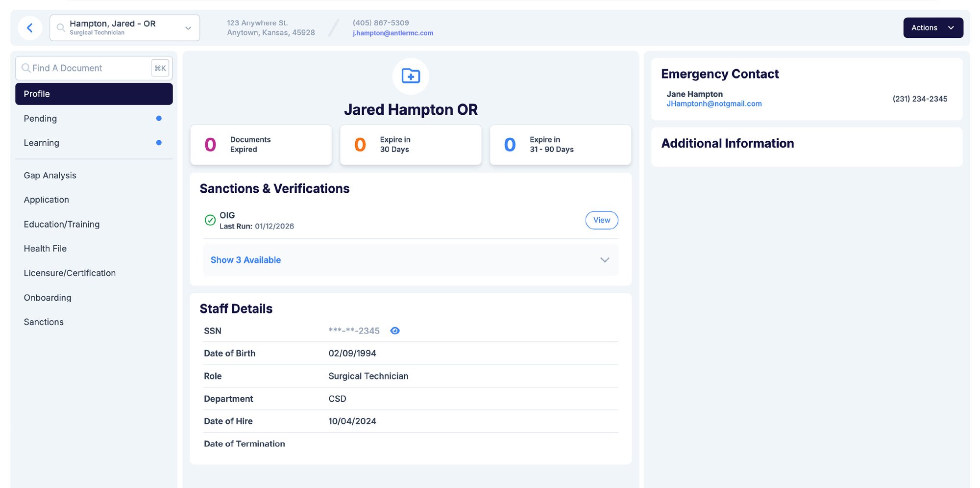Click the Find A Document search field
This screenshot has width=980, height=488.
(94, 68)
